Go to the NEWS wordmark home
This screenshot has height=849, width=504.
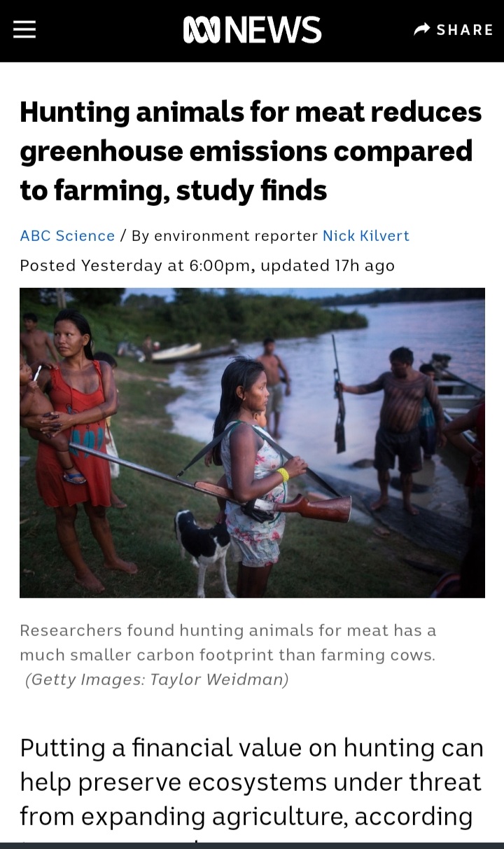point(273,30)
